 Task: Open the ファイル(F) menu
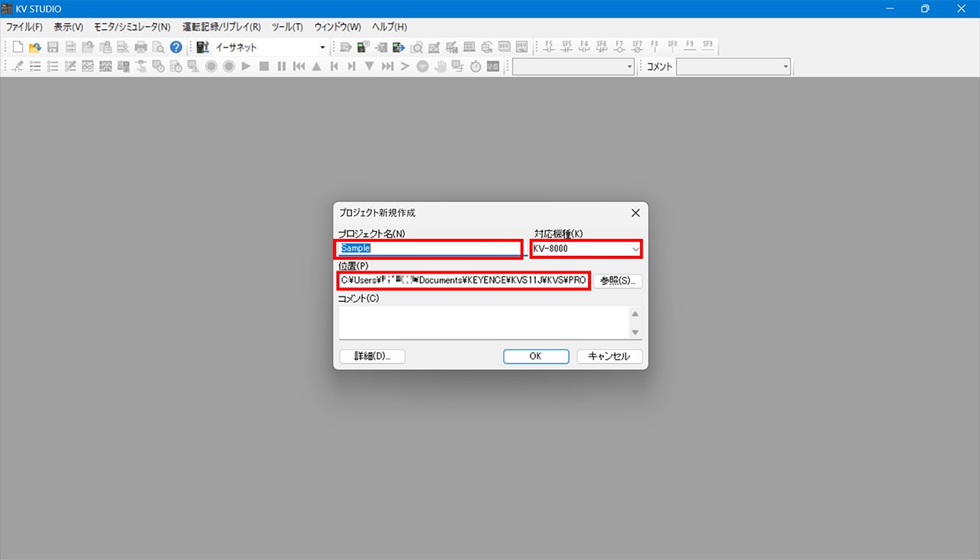point(24,27)
